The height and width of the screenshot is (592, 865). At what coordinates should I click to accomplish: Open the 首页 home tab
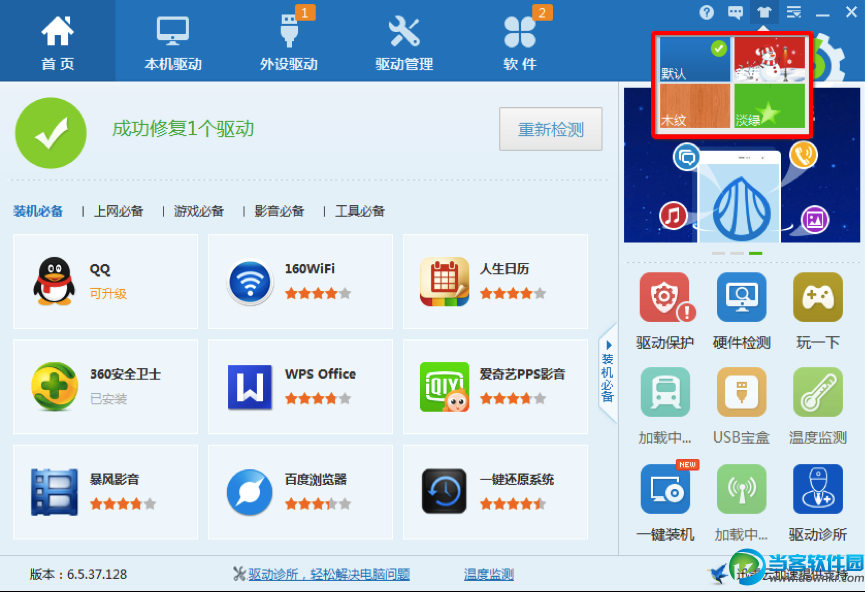57,42
